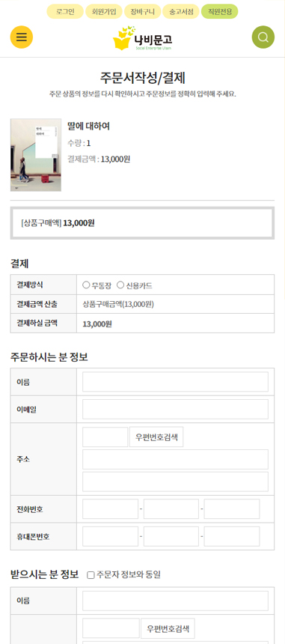Focus the first 전화번호 input box

[x=110, y=509]
